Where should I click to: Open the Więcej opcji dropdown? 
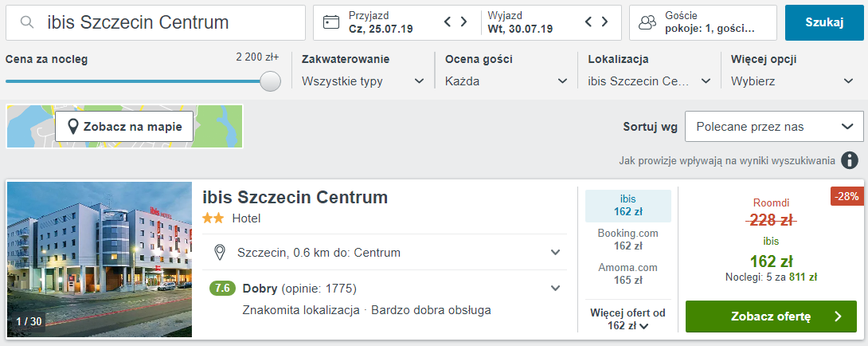point(792,81)
